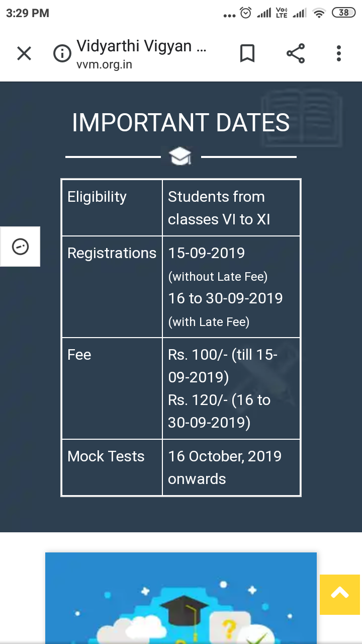The height and width of the screenshot is (644, 362).
Task: Open the three-dot overflow menu
Action: click(x=339, y=53)
